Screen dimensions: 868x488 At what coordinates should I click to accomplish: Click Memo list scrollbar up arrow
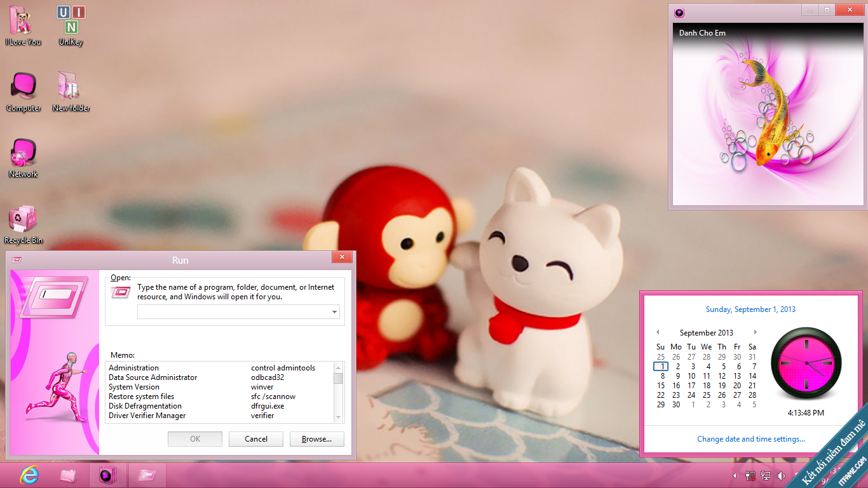pos(338,367)
